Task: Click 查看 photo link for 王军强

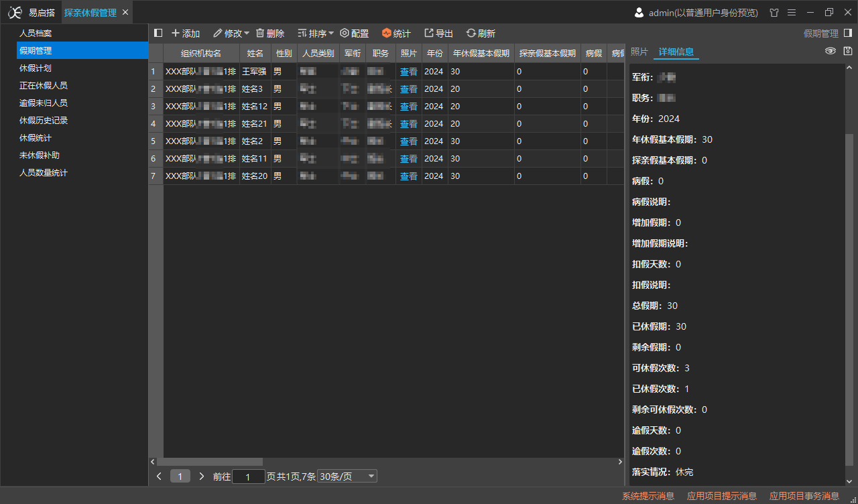Action: (409, 72)
